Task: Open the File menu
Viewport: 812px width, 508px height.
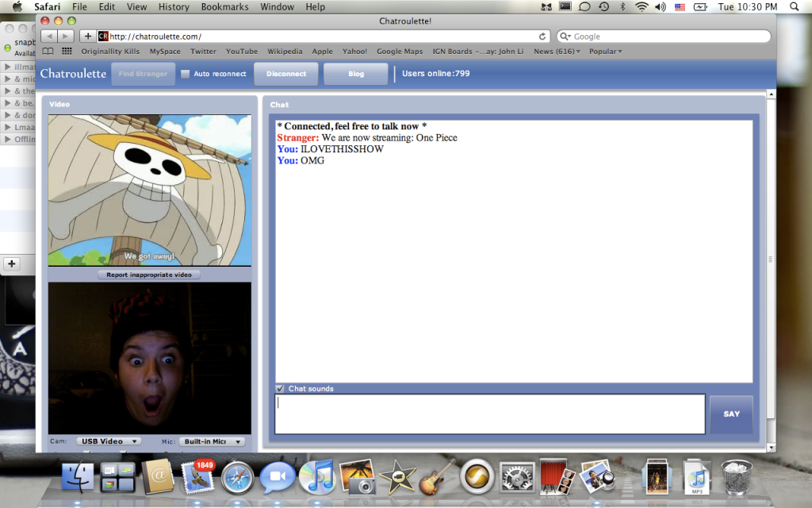Action: [79, 6]
